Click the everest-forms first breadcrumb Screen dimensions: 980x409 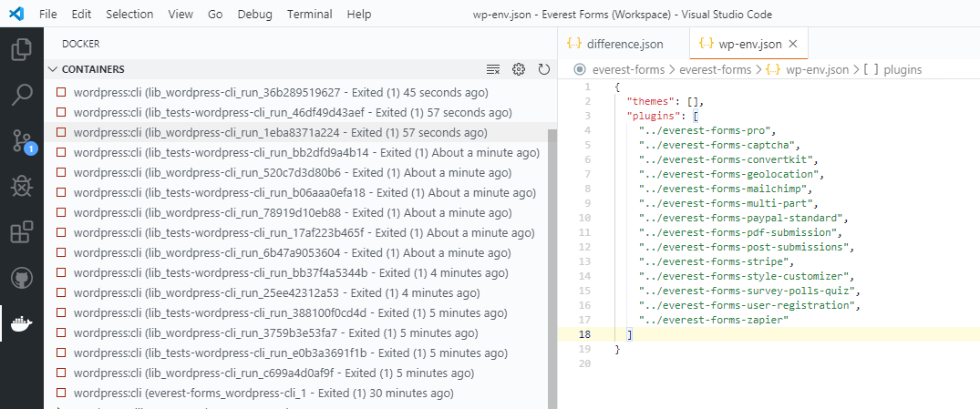[628, 69]
